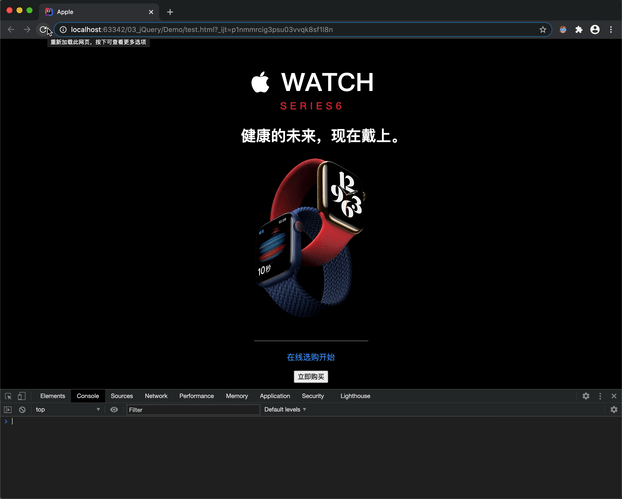Switch to the Network tab

click(156, 396)
